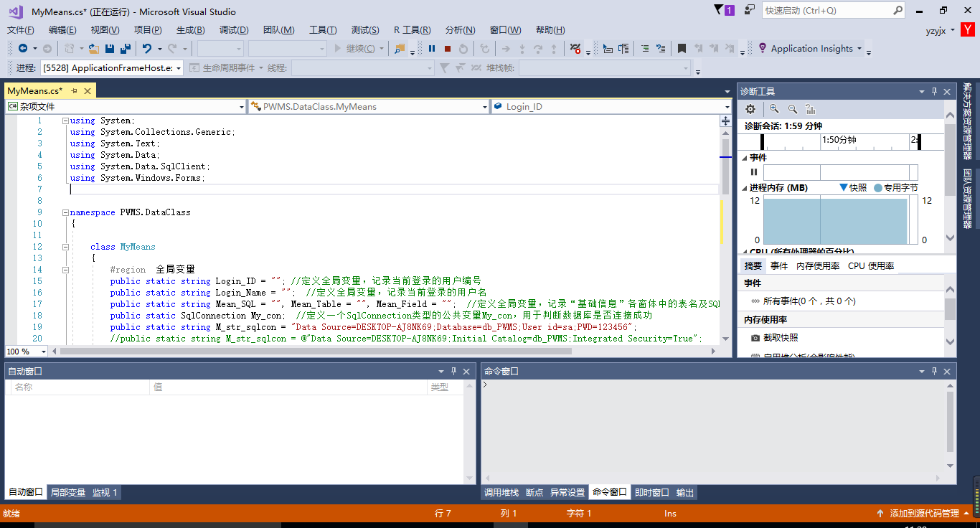Click the toggle bookmark icon
Viewport: 980px width, 528px height.
pyautogui.click(x=682, y=49)
